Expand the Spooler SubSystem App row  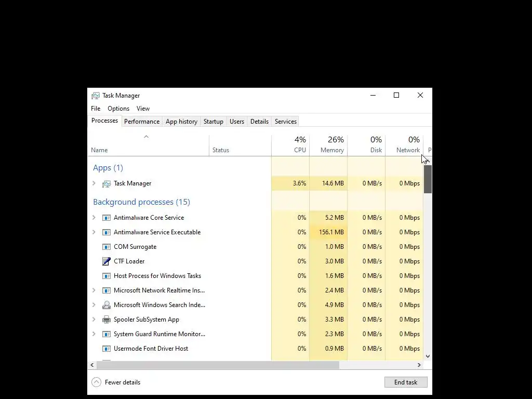[x=94, y=320]
